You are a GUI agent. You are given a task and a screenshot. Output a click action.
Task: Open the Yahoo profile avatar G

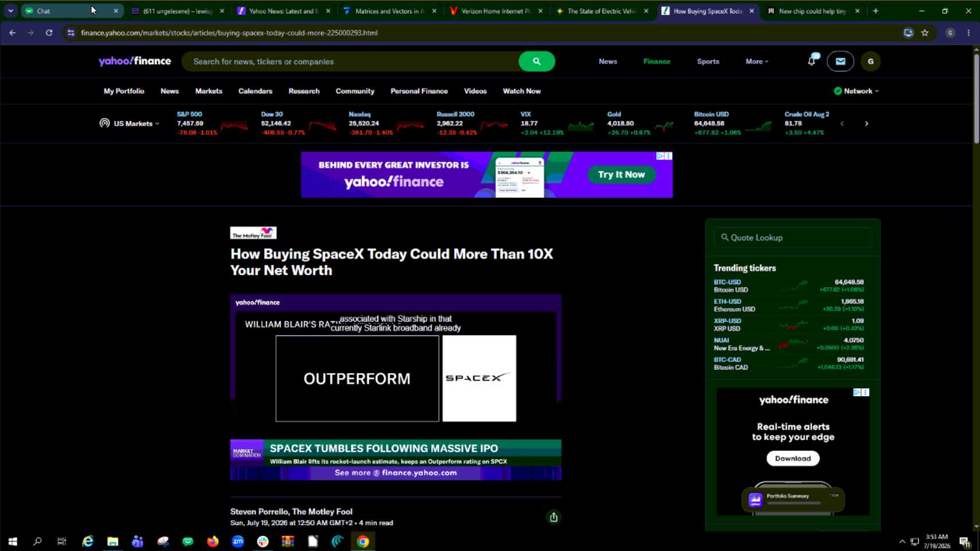tap(870, 61)
